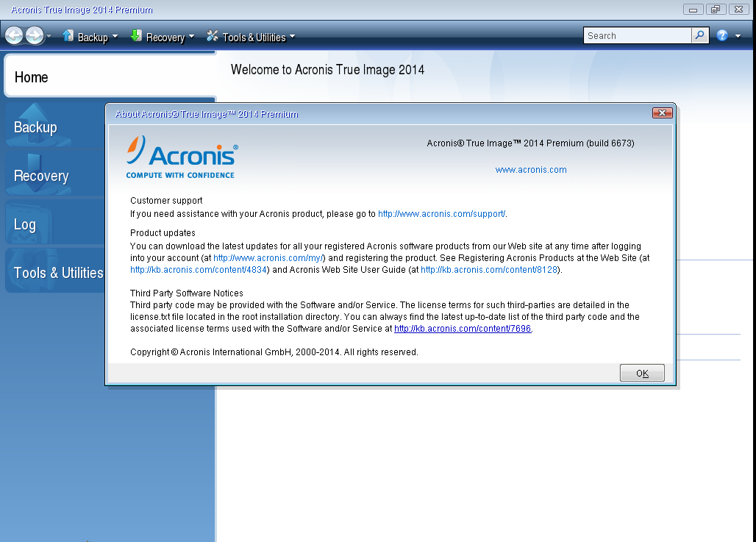756x542 pixels.
Task: Expand the Backup dropdown arrow
Action: [115, 37]
